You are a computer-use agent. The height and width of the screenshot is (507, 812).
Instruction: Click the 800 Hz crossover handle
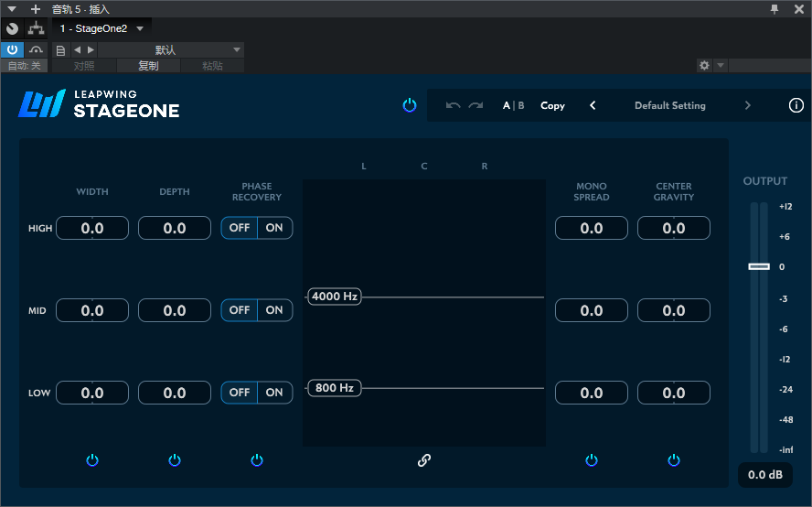[x=334, y=388]
